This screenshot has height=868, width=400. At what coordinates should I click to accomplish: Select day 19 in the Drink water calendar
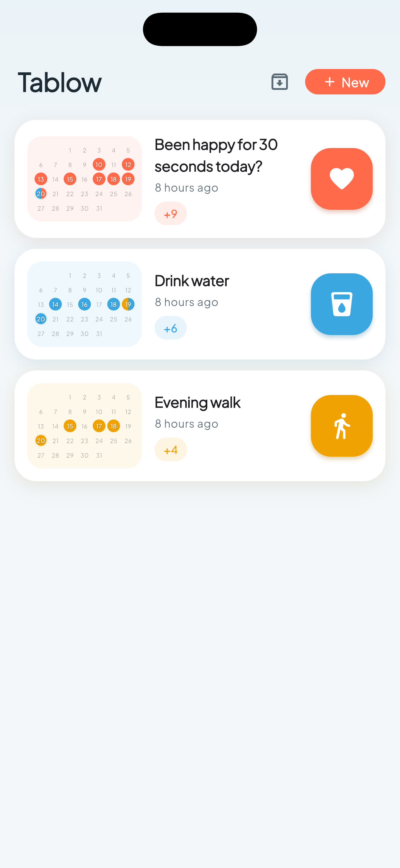tap(128, 304)
